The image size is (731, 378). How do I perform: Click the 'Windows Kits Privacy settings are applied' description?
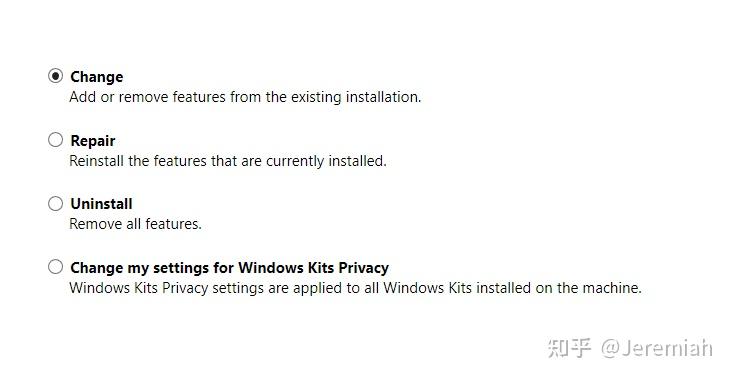355,288
